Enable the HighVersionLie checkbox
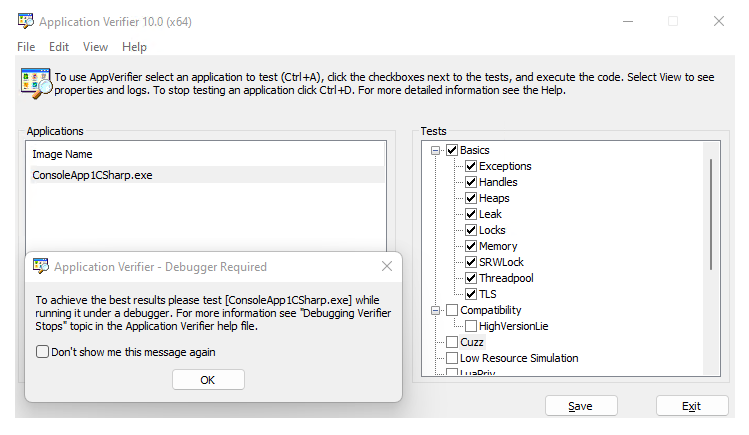 point(471,326)
